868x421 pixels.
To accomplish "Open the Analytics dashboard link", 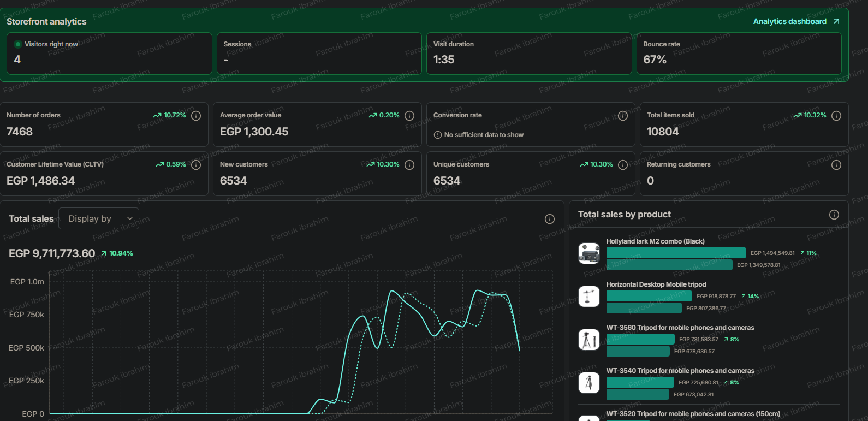I will point(796,21).
